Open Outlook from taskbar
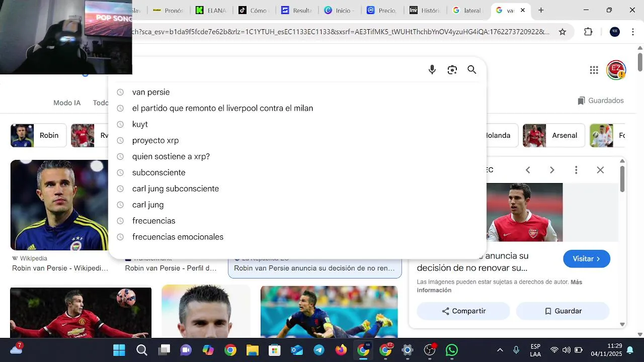 pyautogui.click(x=297, y=350)
